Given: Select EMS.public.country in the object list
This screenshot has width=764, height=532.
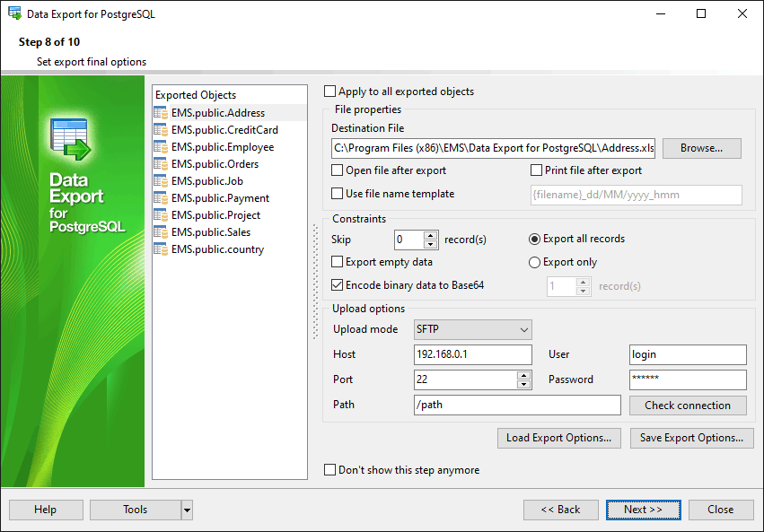Looking at the screenshot, I should (x=217, y=249).
